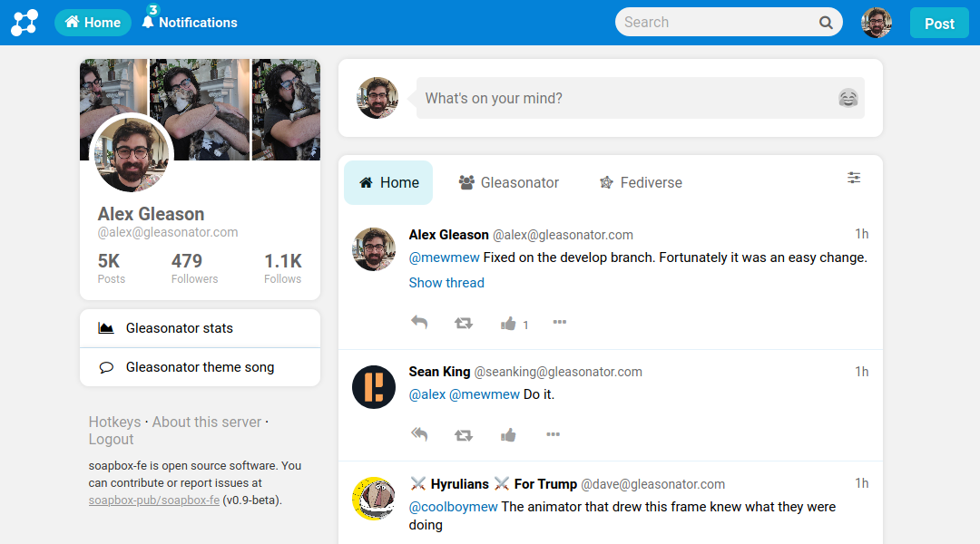View the 479 Followers list
Viewport: 980px width, 544px height.
194,268
